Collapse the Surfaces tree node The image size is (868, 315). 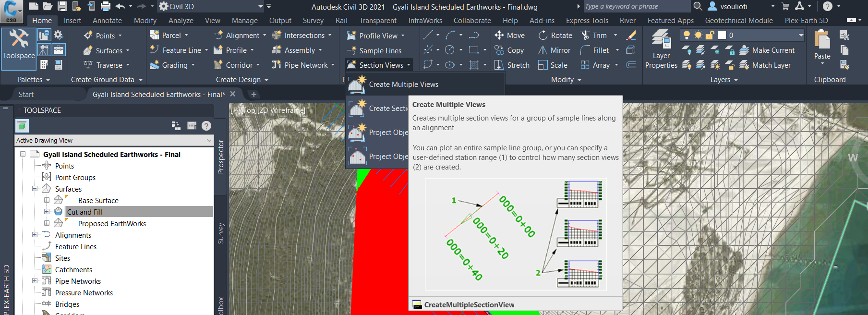[x=35, y=189]
